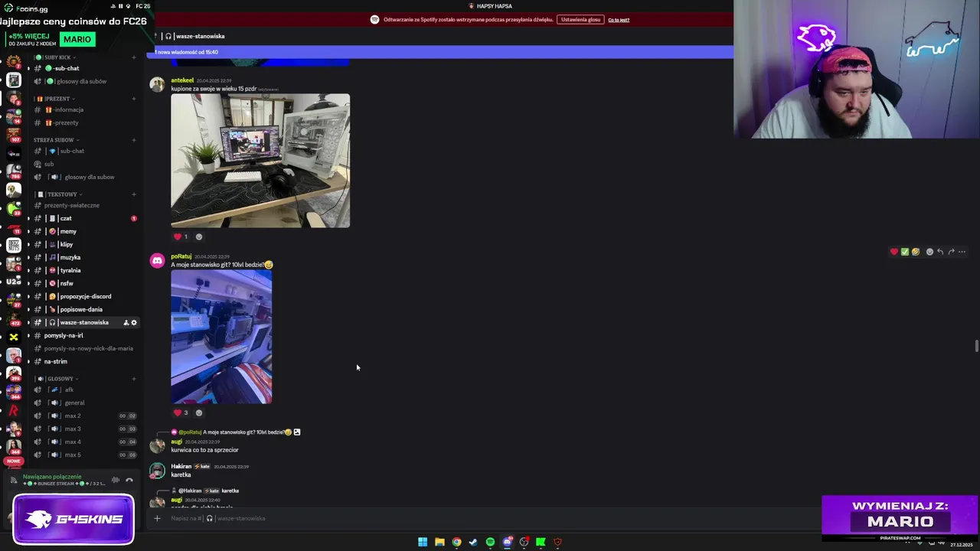Screen dimensions: 980x551
Task: Toggle heart reaction on antekeel's message
Action: click(x=181, y=236)
